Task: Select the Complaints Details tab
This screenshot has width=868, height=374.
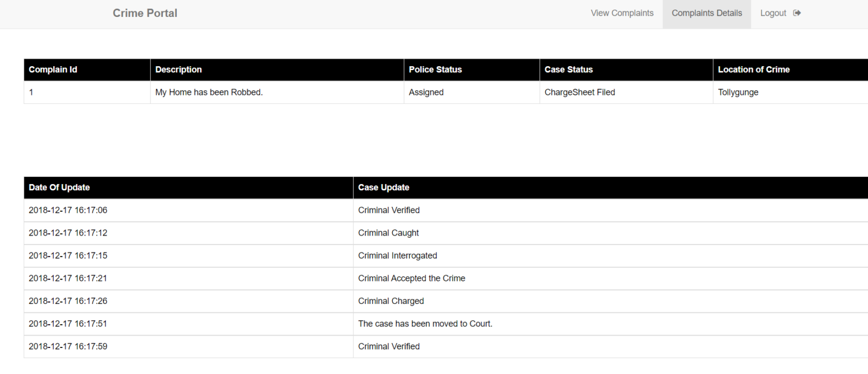Action: 706,13
